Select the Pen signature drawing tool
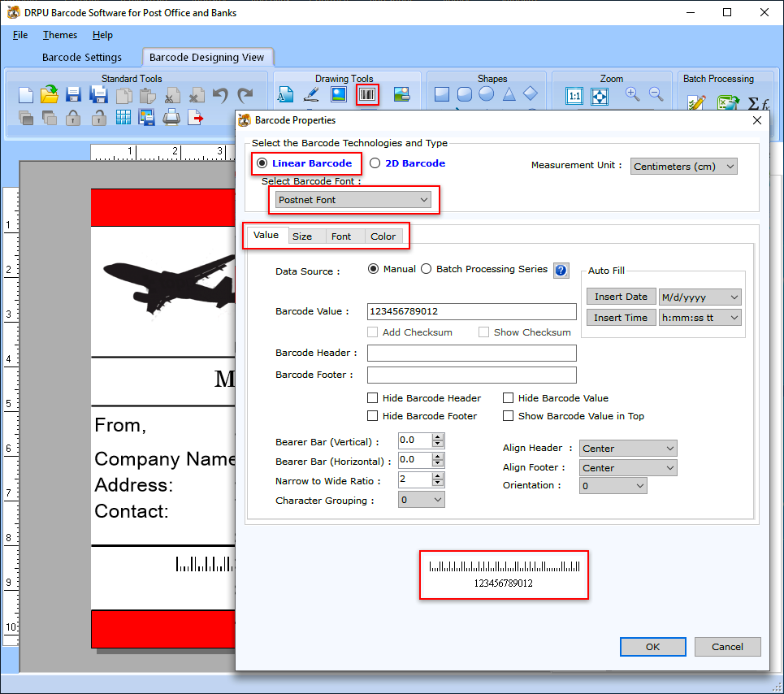This screenshot has height=694, width=784. (312, 94)
